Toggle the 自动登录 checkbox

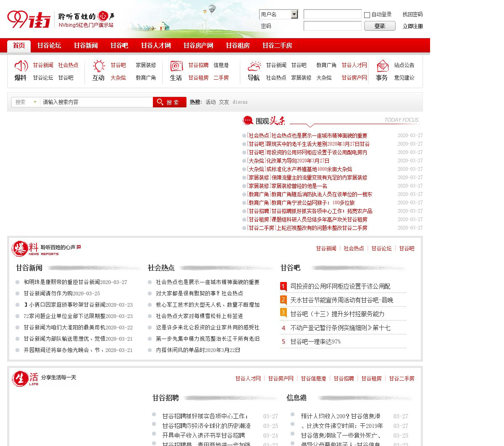(x=367, y=15)
